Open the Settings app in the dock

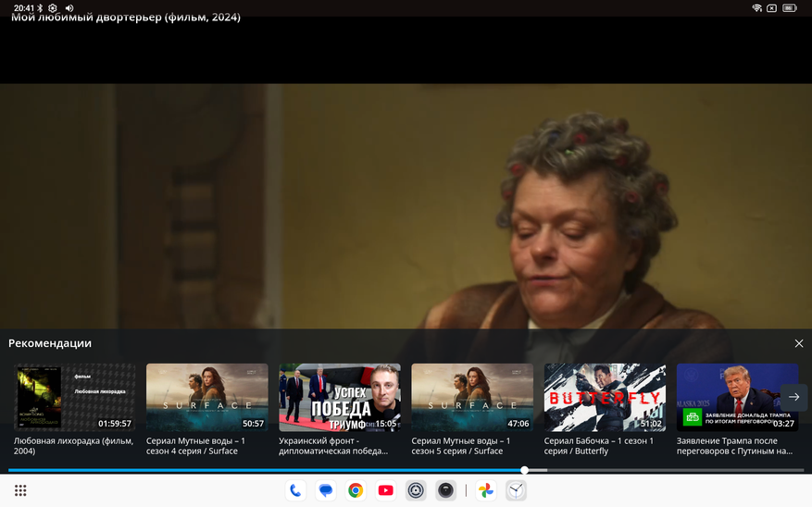[416, 490]
